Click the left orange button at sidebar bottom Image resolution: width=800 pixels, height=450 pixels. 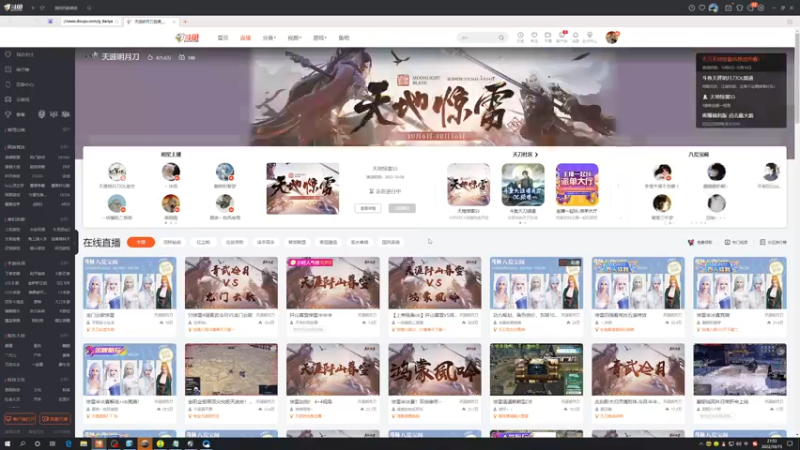[x=20, y=419]
